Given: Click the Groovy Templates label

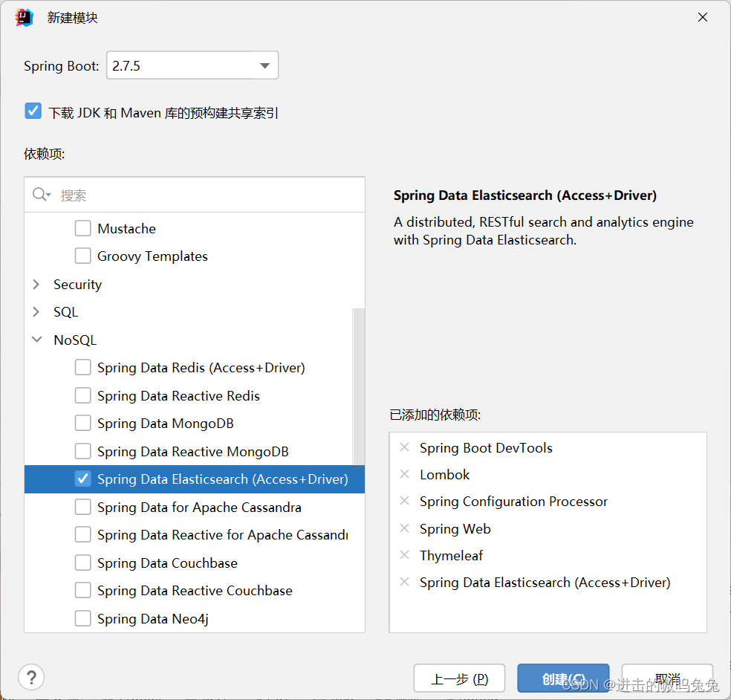Looking at the screenshot, I should (152, 256).
